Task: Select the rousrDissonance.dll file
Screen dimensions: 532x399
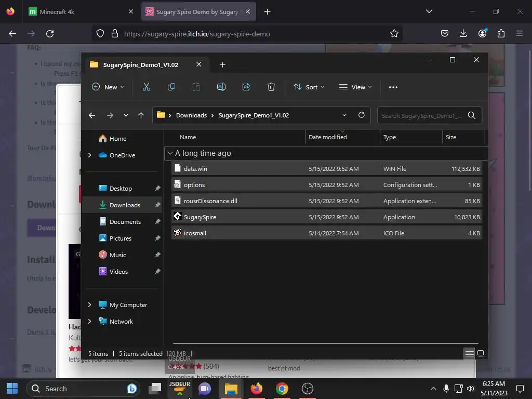Action: click(327, 201)
